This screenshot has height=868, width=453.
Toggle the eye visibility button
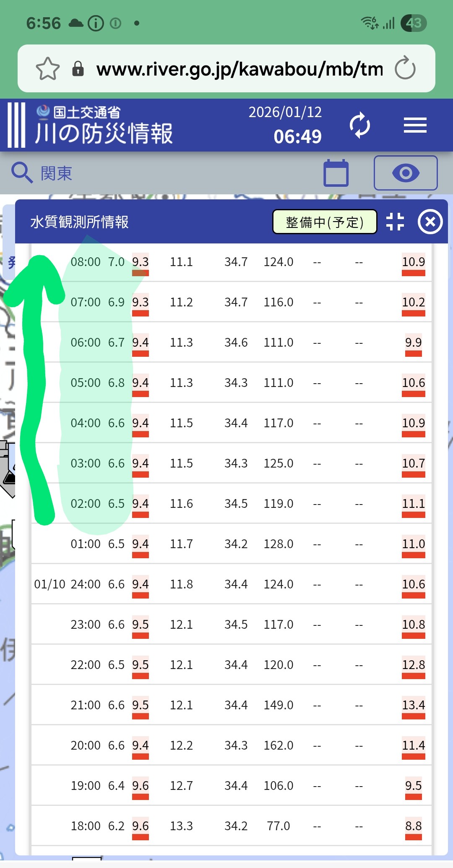405,173
